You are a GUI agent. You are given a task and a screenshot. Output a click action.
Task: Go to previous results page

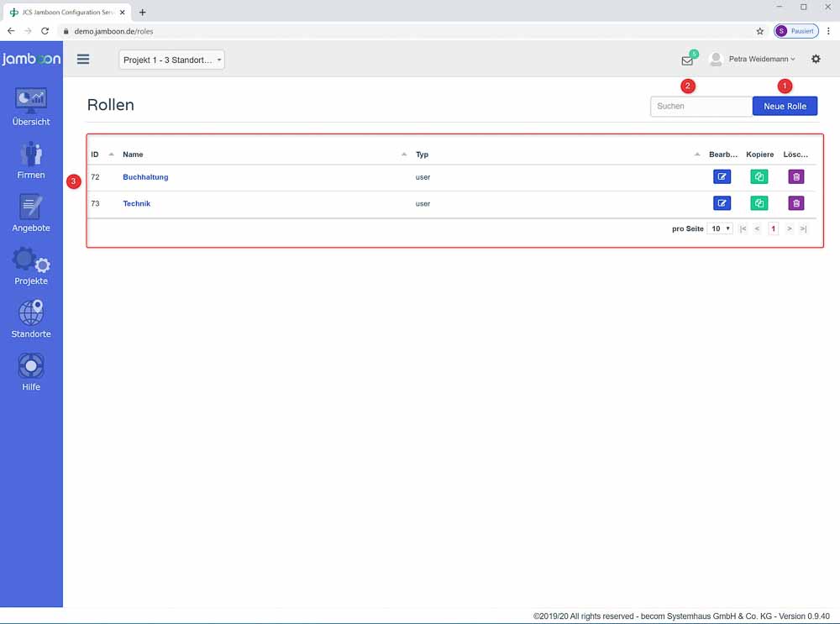click(x=757, y=228)
